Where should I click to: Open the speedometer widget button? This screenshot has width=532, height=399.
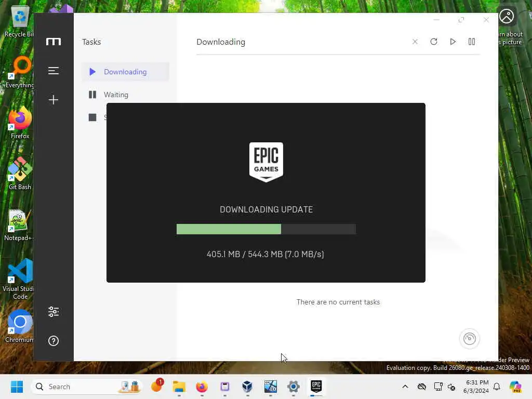[469, 339]
